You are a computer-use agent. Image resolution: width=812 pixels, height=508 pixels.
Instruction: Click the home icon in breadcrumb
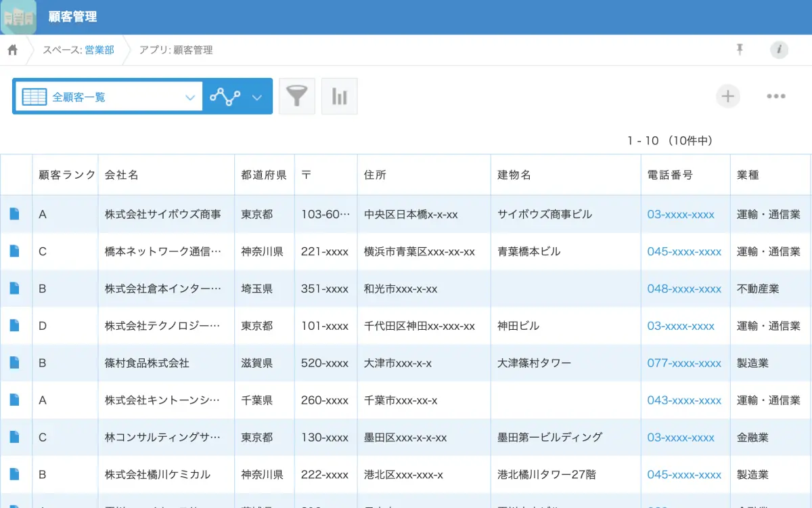[12, 50]
